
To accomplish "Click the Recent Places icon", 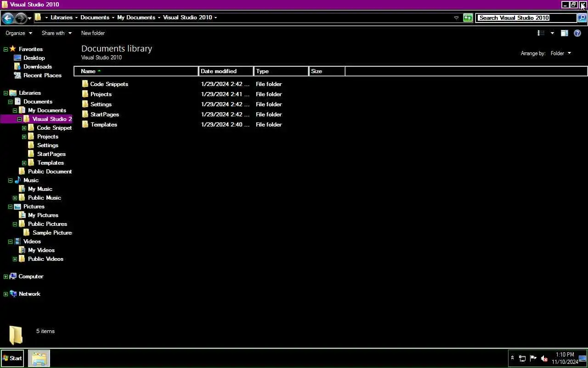I will pos(17,75).
